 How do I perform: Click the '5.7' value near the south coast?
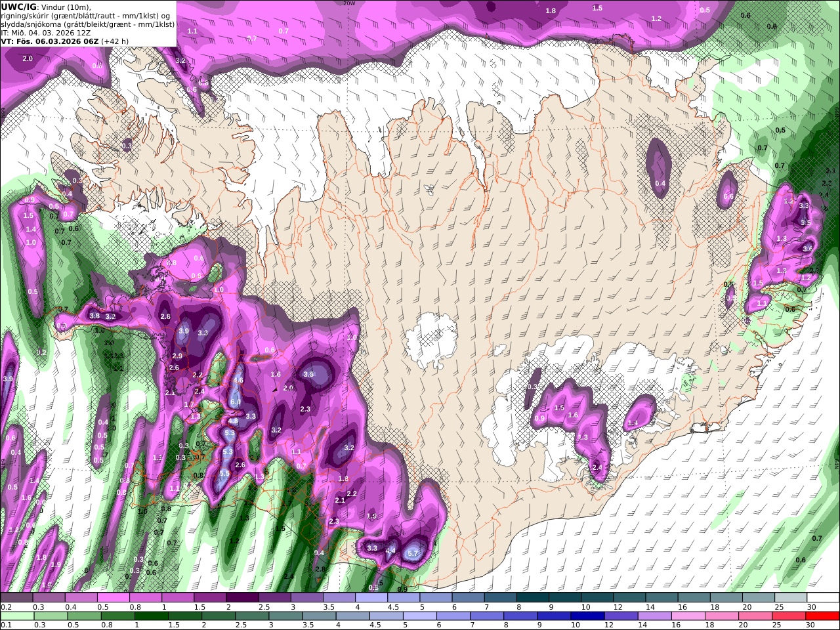[413, 553]
